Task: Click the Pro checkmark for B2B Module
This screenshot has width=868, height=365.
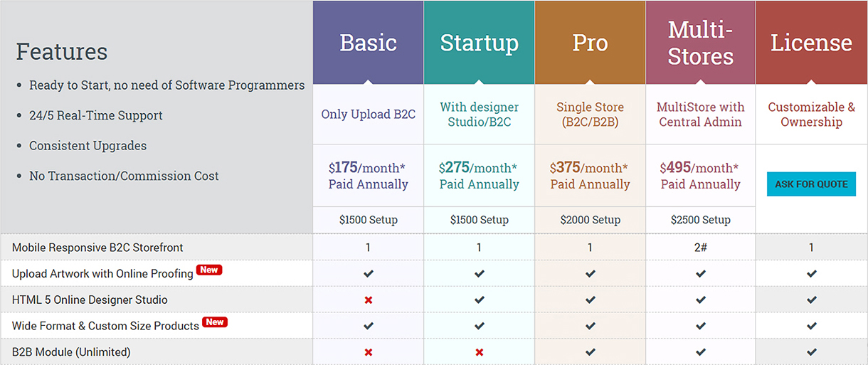Action: [591, 352]
